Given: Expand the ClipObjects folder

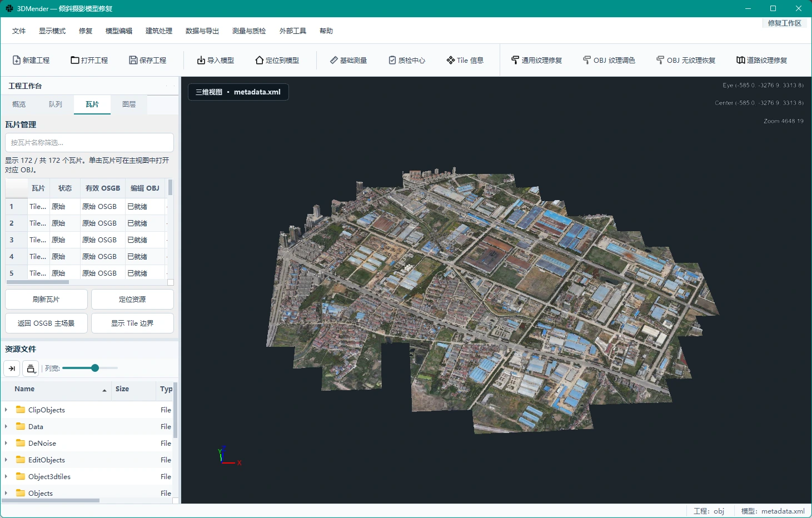Looking at the screenshot, I should point(6,410).
